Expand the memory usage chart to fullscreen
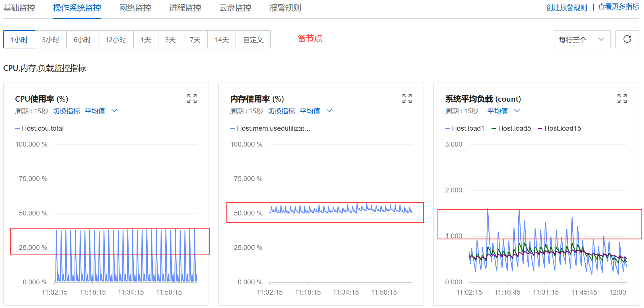The height and width of the screenshot is (308, 644). pos(407,98)
